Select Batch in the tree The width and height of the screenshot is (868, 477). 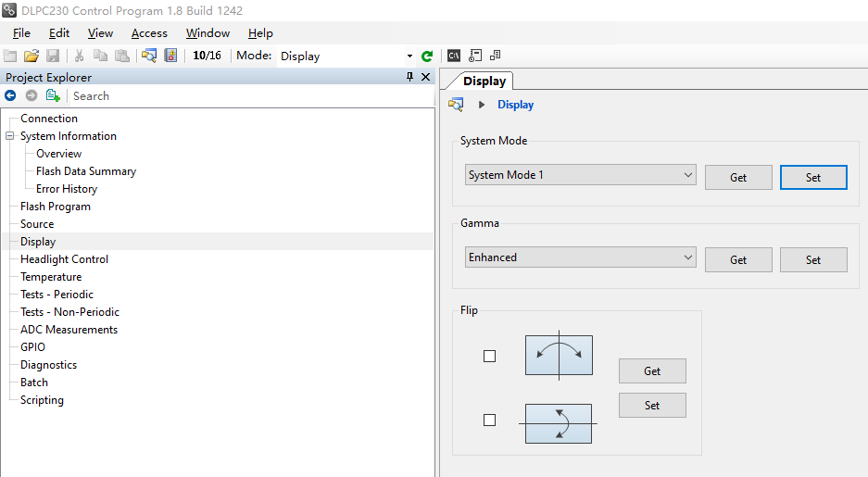click(34, 382)
